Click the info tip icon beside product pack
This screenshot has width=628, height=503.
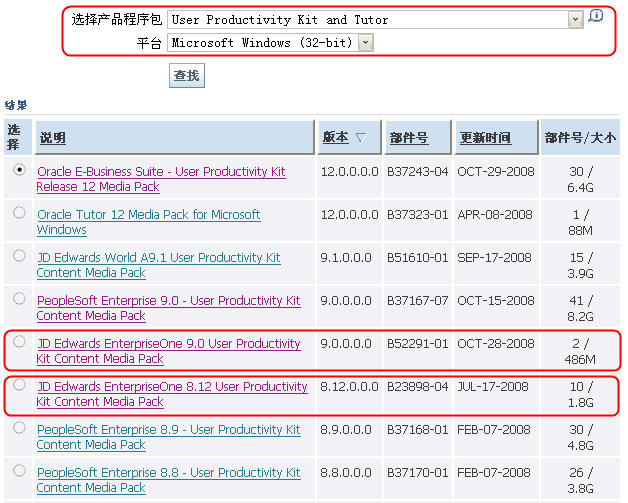click(596, 16)
